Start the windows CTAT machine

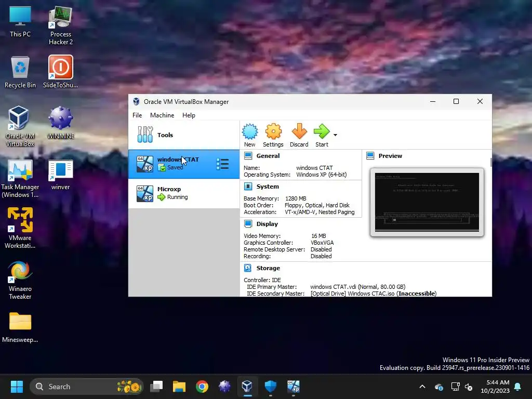click(x=322, y=136)
